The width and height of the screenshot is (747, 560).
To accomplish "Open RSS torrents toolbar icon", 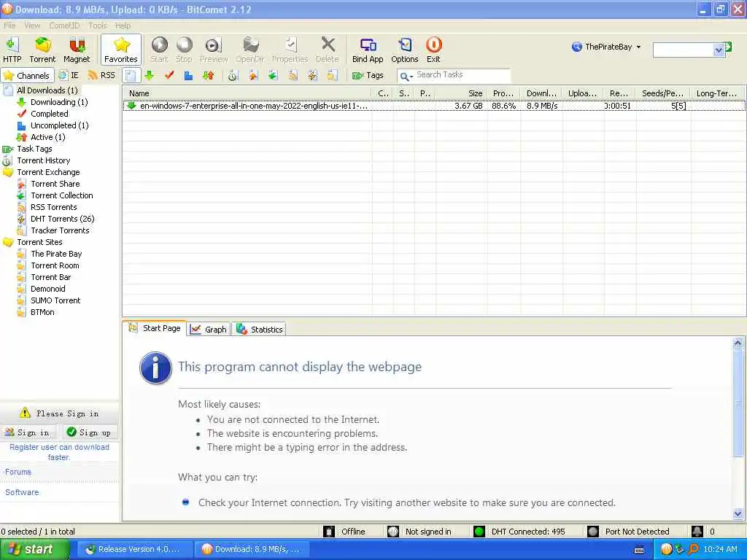I will pyautogui.click(x=293, y=75).
